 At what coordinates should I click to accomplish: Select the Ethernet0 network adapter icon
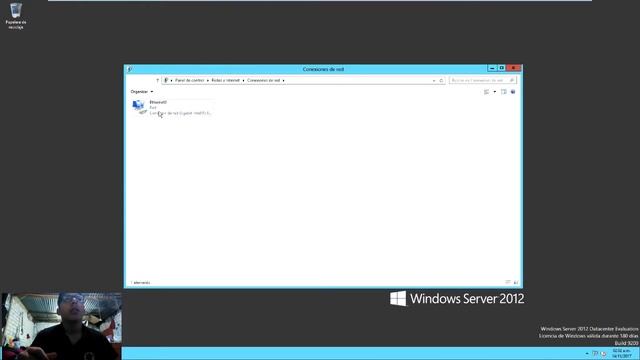[x=139, y=107]
